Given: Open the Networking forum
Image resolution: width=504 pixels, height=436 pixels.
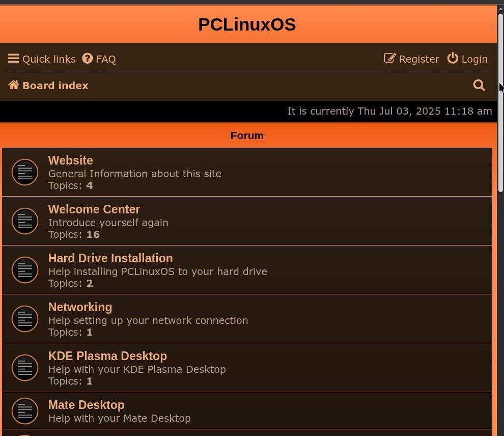Looking at the screenshot, I should [x=80, y=307].
